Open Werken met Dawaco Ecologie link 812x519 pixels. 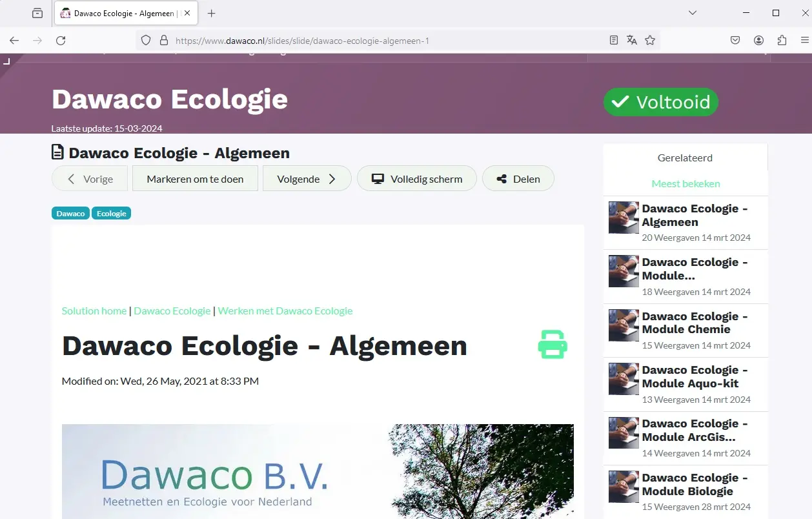tap(285, 310)
